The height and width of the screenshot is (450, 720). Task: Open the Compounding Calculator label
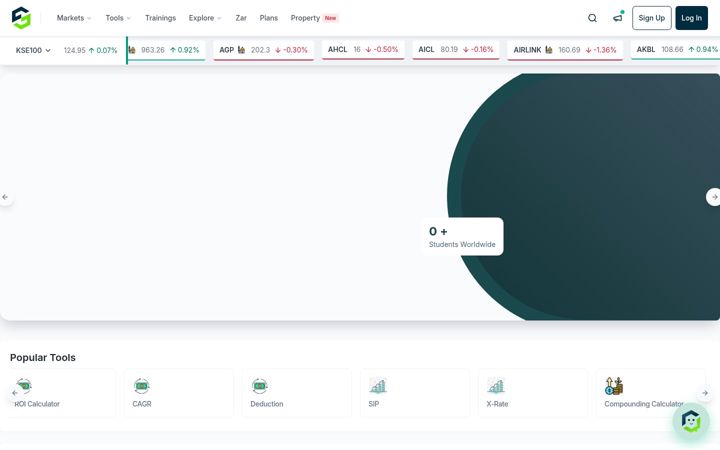coord(644,404)
